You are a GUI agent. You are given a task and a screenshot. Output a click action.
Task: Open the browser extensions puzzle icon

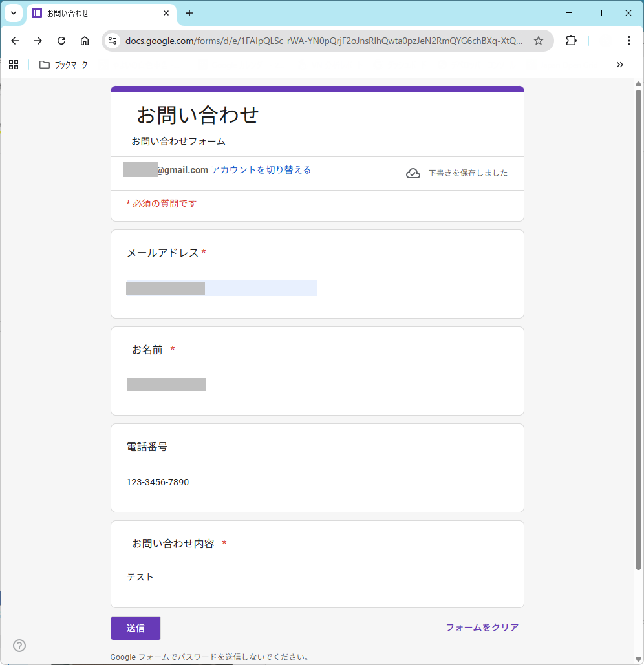571,41
